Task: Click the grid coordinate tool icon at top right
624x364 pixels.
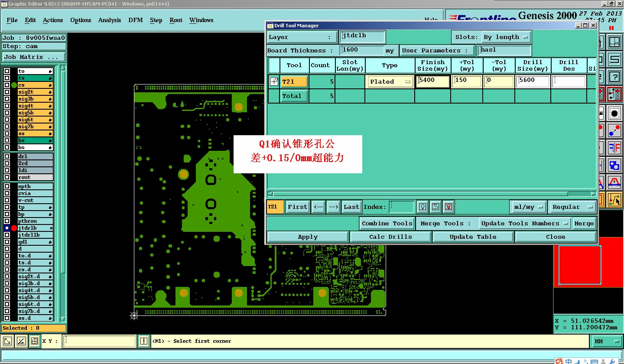Action: click(x=614, y=42)
